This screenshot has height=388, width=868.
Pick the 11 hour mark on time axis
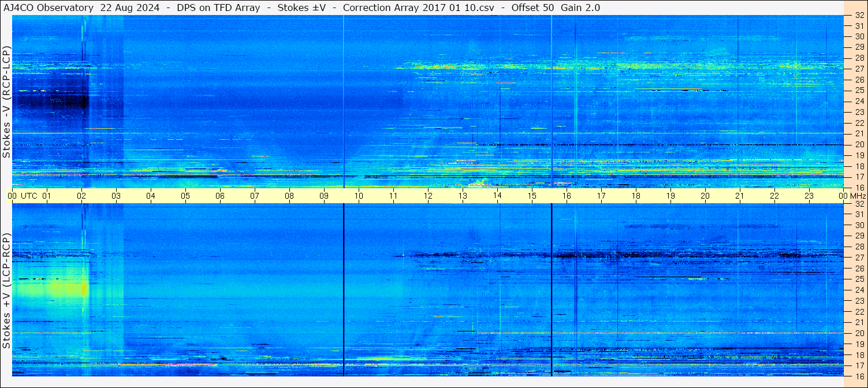pyautogui.click(x=393, y=196)
